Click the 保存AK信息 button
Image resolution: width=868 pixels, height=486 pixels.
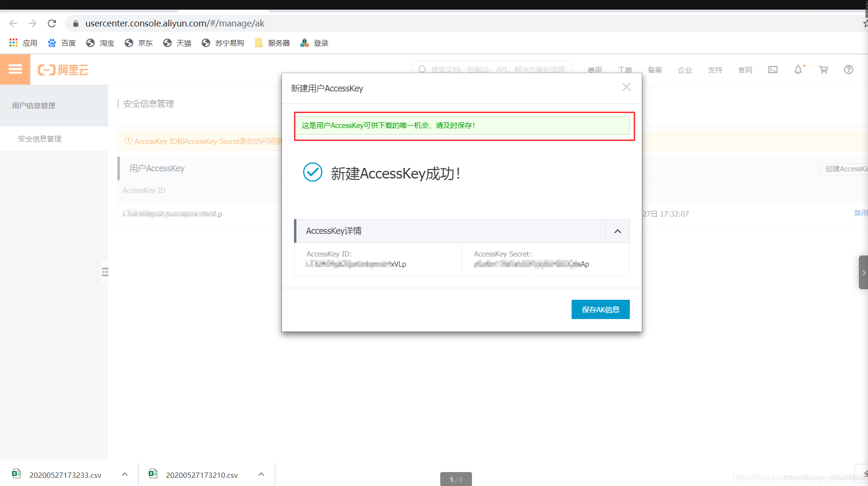click(x=600, y=309)
